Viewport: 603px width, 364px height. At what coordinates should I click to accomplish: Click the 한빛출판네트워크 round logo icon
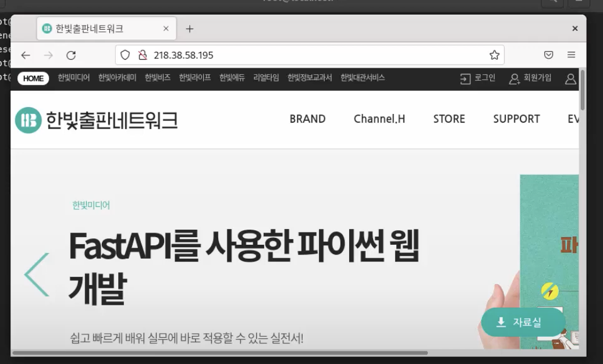[x=28, y=120]
